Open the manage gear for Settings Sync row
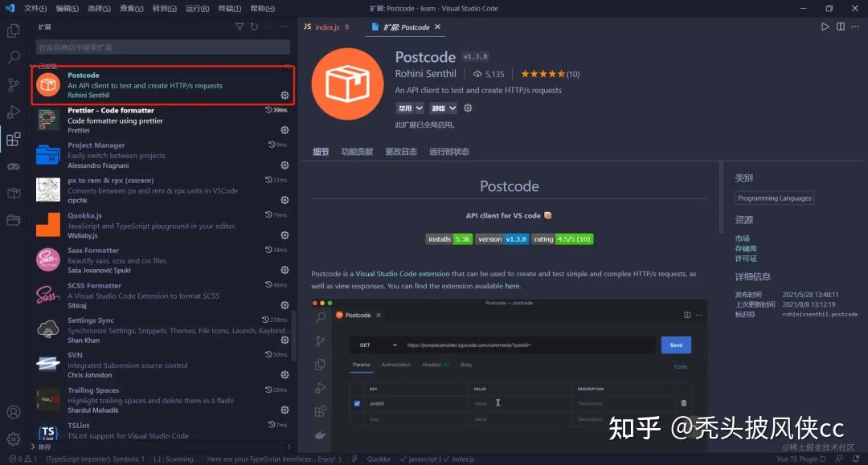 coord(285,340)
